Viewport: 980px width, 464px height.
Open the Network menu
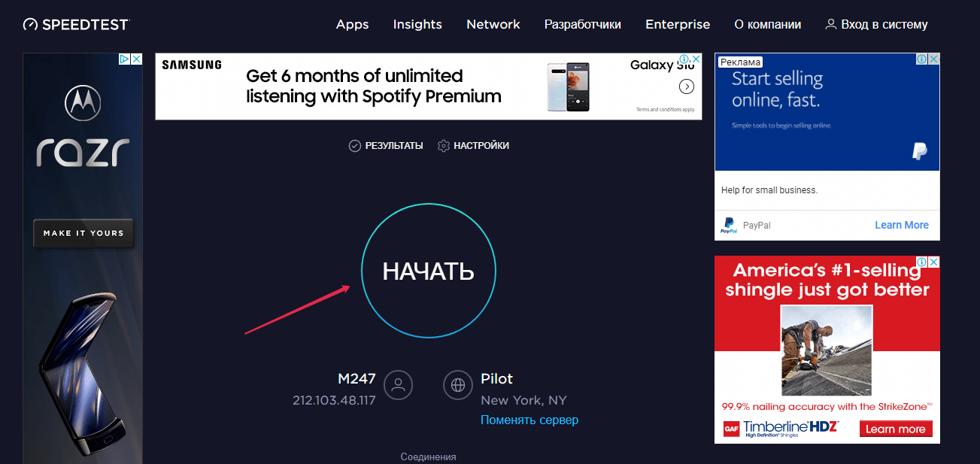[493, 24]
